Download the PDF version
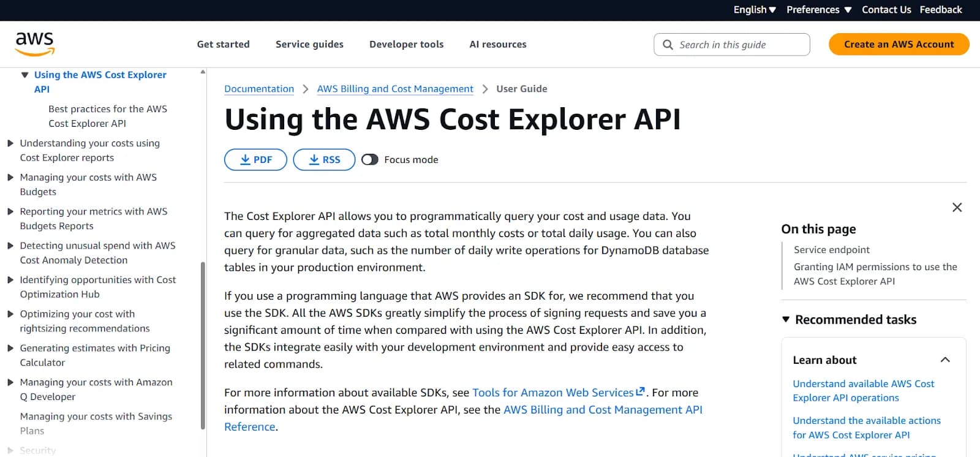The height and width of the screenshot is (457, 980). 255,160
